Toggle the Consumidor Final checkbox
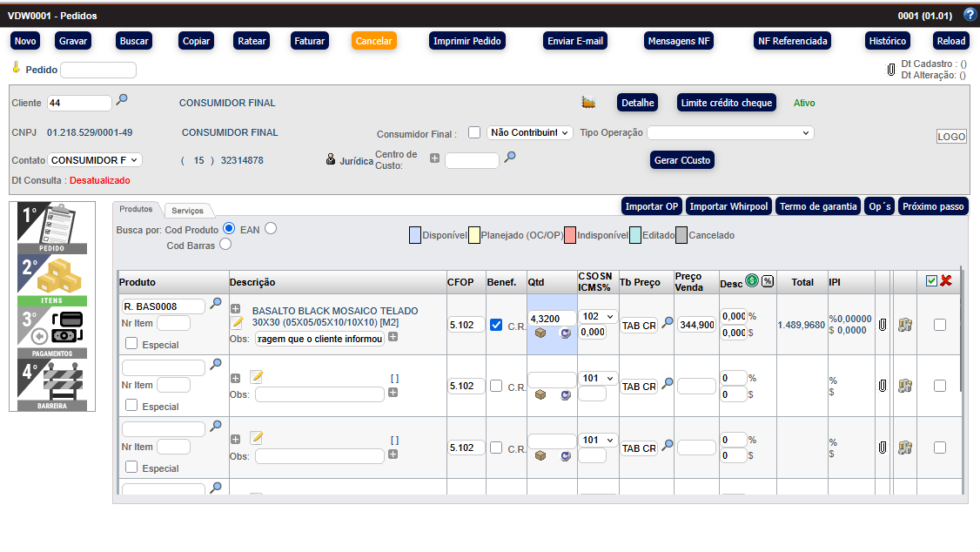Screen dimensions: 980x552 tap(474, 132)
